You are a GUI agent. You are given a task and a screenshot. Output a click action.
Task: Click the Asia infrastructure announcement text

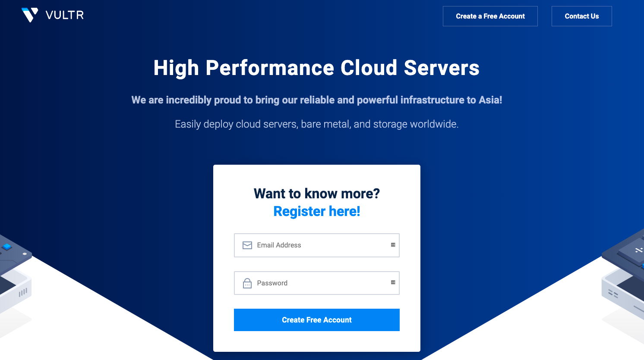pyautogui.click(x=317, y=100)
